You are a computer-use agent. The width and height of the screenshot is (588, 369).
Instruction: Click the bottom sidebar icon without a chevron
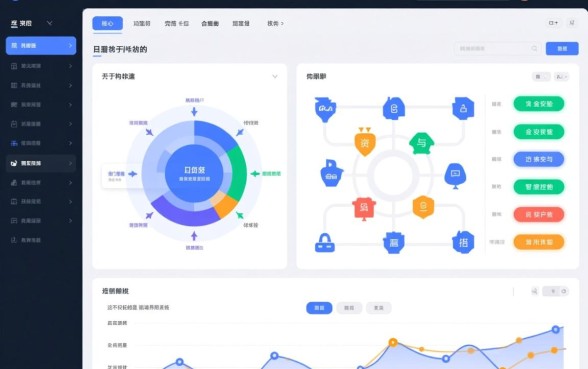(14, 240)
